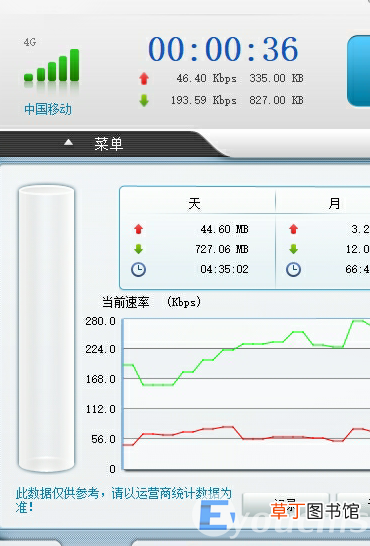
Task: Click the red upload arrow in 月 column
Action: [x=293, y=229]
